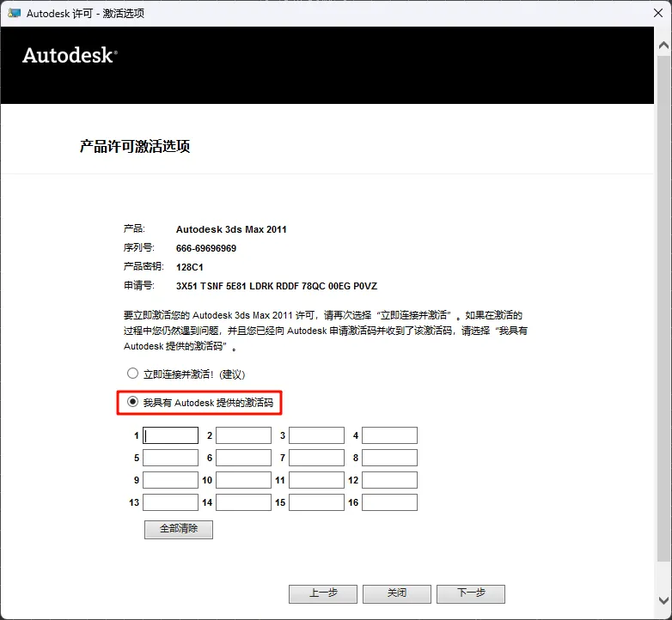Screen dimensions: 672x620
Task: Click activation code field 4
Action: (x=389, y=435)
